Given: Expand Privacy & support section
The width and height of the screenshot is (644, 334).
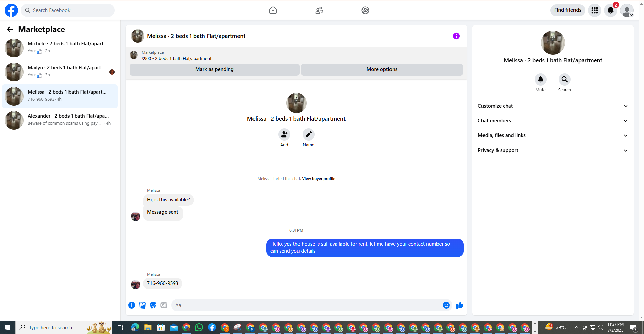Looking at the screenshot, I should (553, 150).
